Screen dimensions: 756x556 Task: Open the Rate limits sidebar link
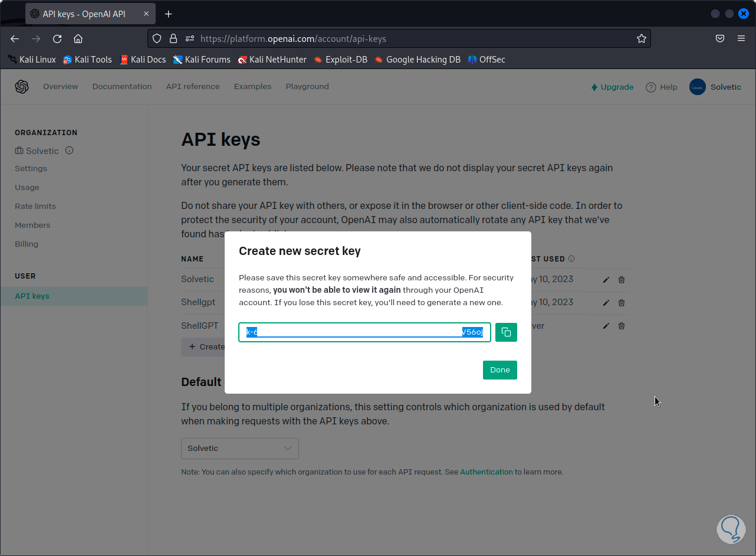(x=35, y=207)
